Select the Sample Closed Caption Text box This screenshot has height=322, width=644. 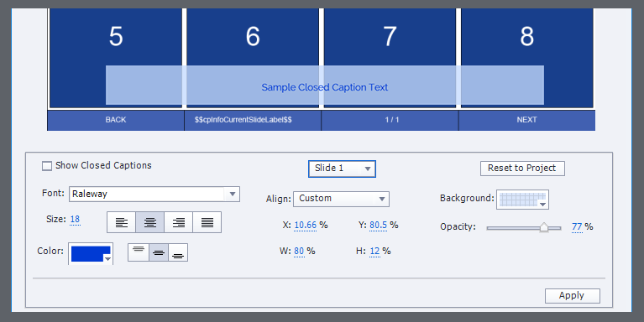click(325, 86)
